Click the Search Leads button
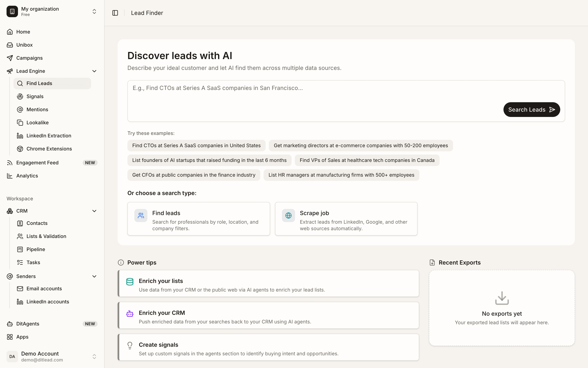The image size is (588, 368). (532, 110)
